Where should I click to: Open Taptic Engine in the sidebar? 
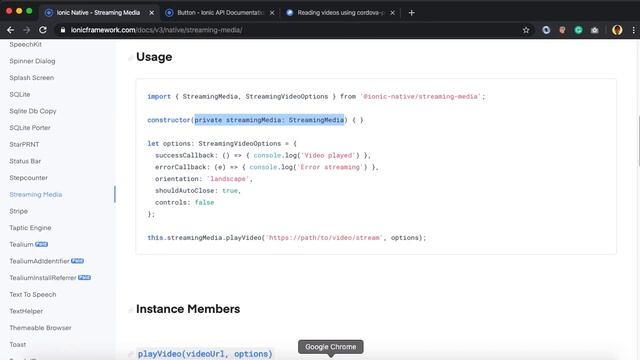pyautogui.click(x=30, y=228)
